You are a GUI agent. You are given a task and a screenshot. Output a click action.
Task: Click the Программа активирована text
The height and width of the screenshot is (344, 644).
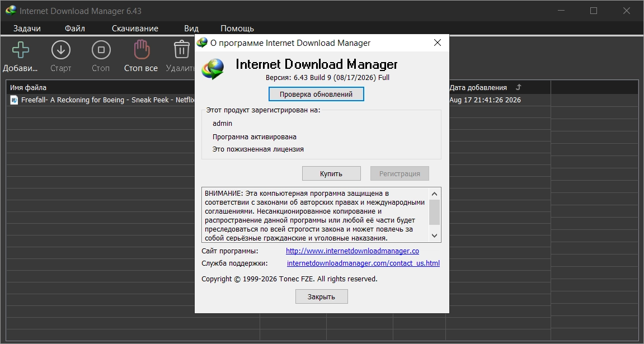click(x=254, y=136)
